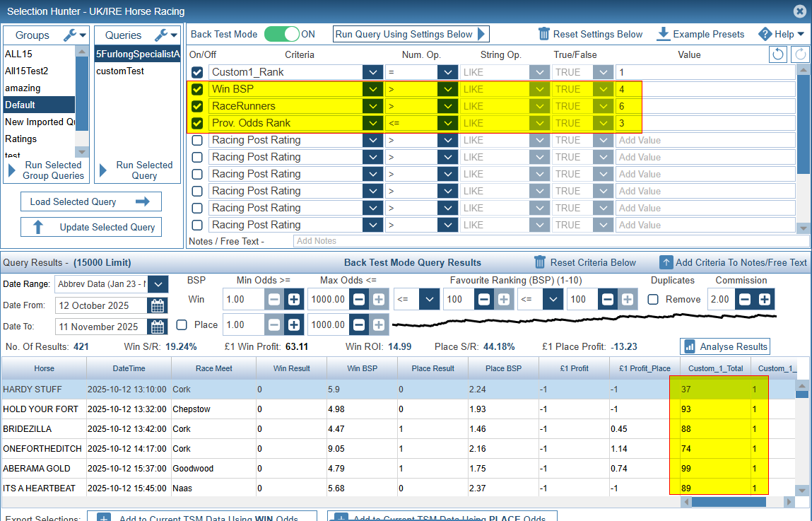Open the Date To calendar picker
Viewport: 812px width, 521px height.
(157, 327)
